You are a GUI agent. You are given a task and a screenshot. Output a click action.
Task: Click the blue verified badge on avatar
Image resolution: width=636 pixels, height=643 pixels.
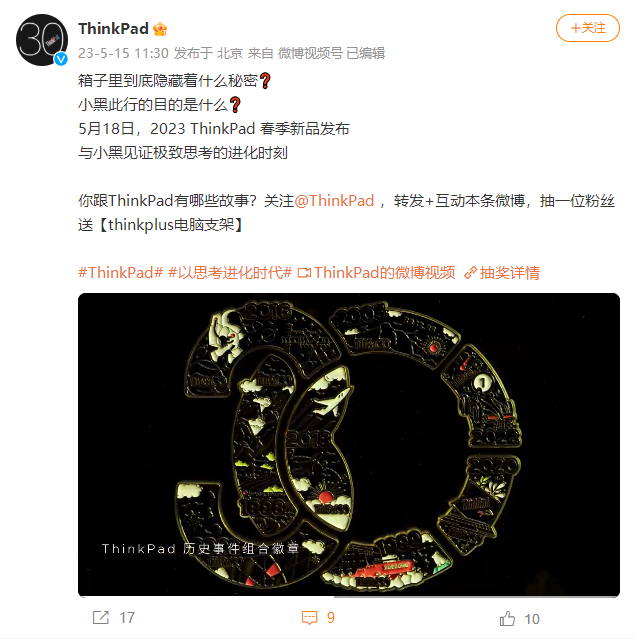(61, 59)
